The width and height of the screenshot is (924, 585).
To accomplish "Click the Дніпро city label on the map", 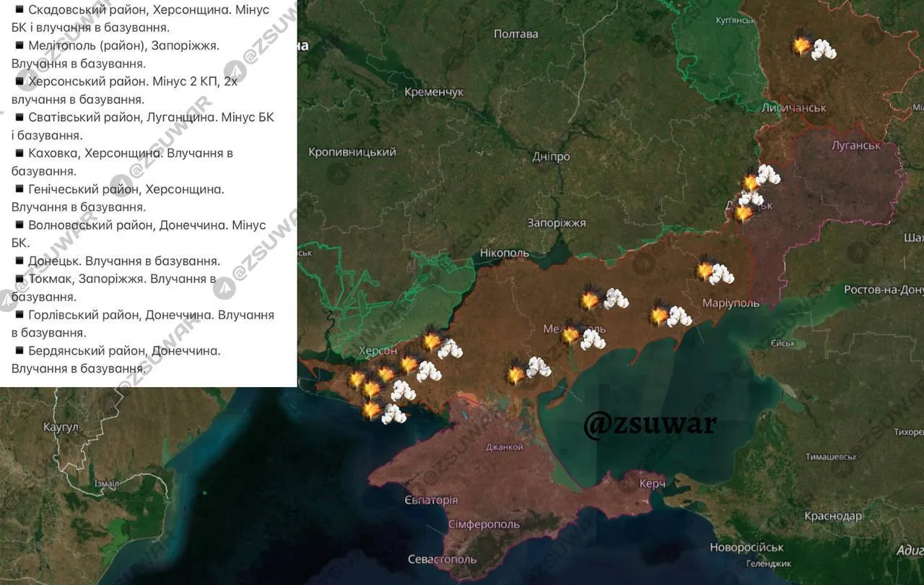I will [551, 157].
